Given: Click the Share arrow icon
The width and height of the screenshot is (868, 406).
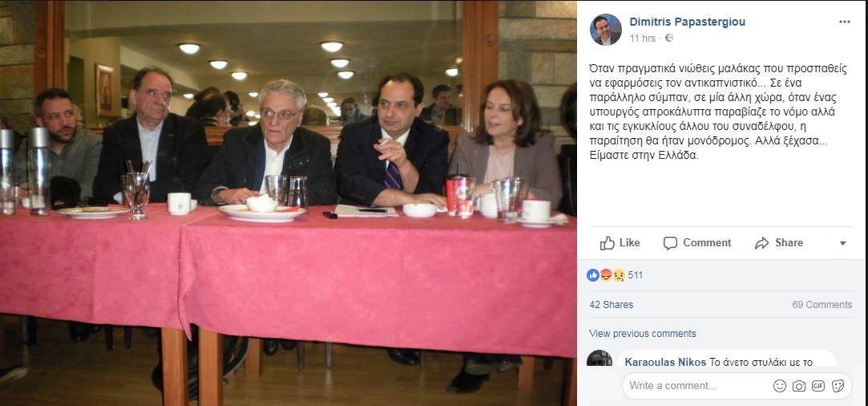Looking at the screenshot, I should click(x=761, y=243).
